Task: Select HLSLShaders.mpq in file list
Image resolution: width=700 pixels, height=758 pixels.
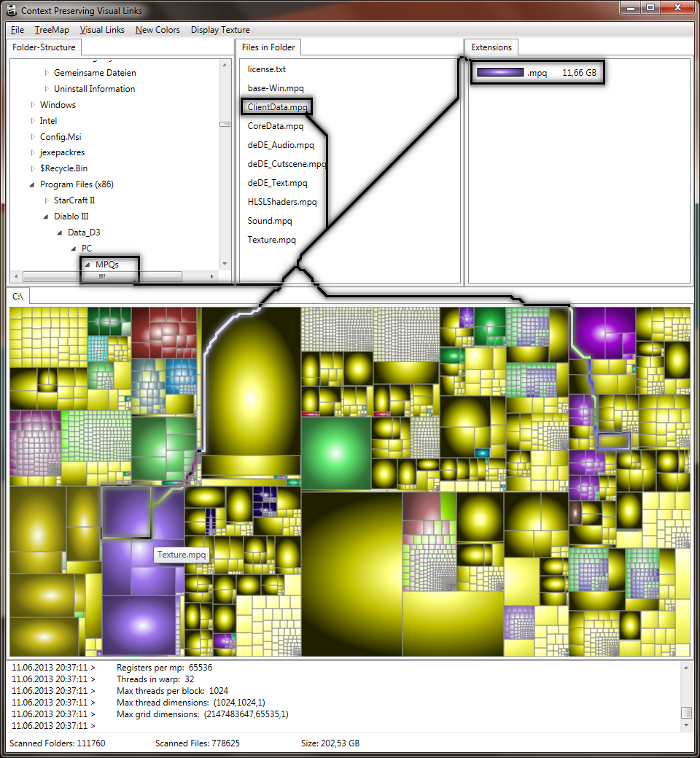Action: (282, 202)
